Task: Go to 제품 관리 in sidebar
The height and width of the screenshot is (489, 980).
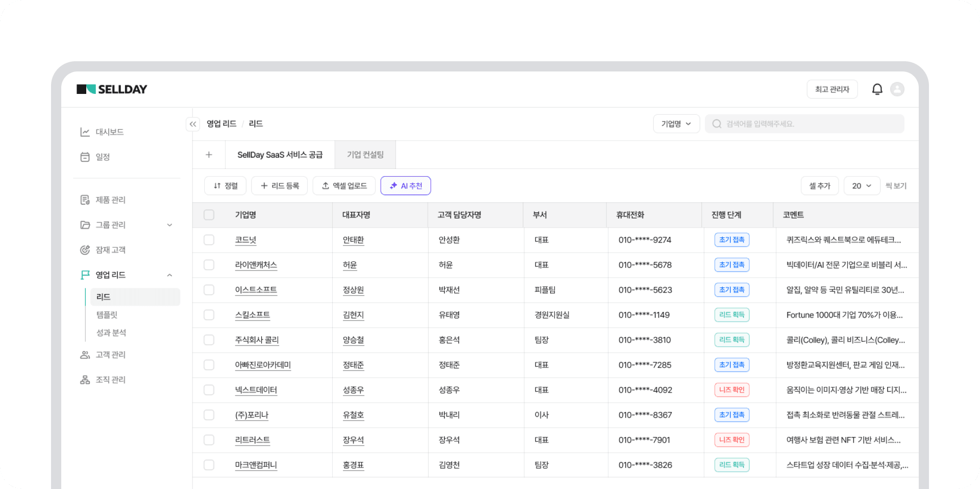Action: tap(110, 200)
